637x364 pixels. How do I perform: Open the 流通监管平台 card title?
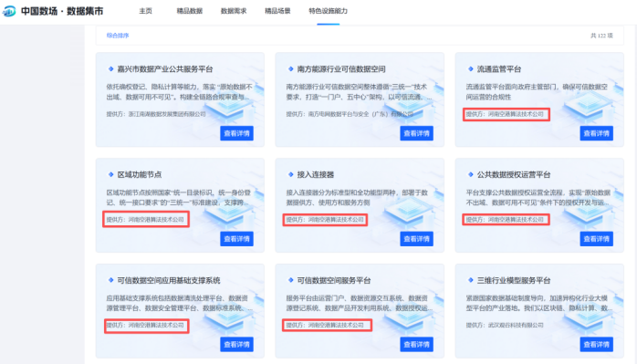click(499, 69)
